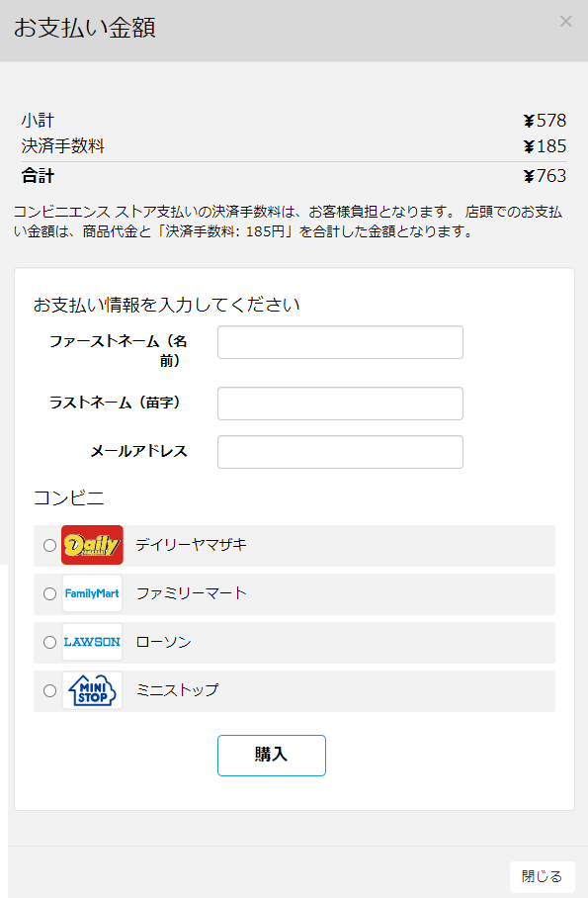Click the デイリーヤマザキ text label
Screen dimensions: 588x898
point(192,545)
